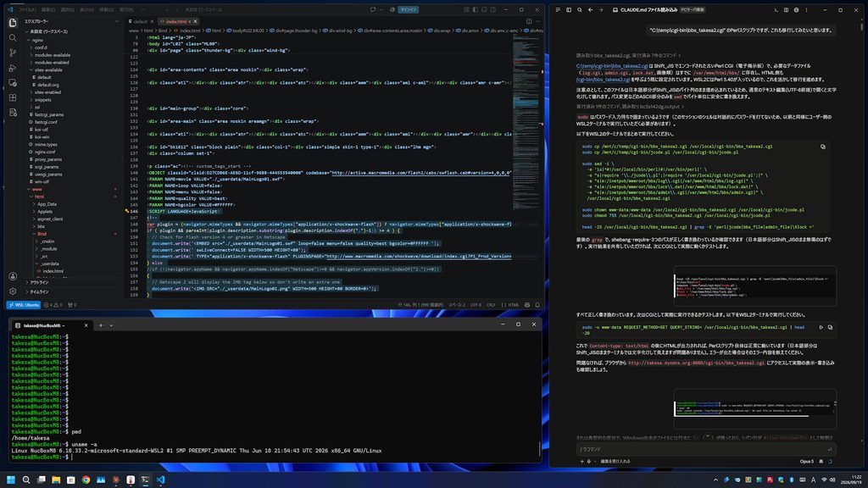The width and height of the screenshot is (868, 488).
Task: Expand the アウトライン section
Action: point(39,282)
